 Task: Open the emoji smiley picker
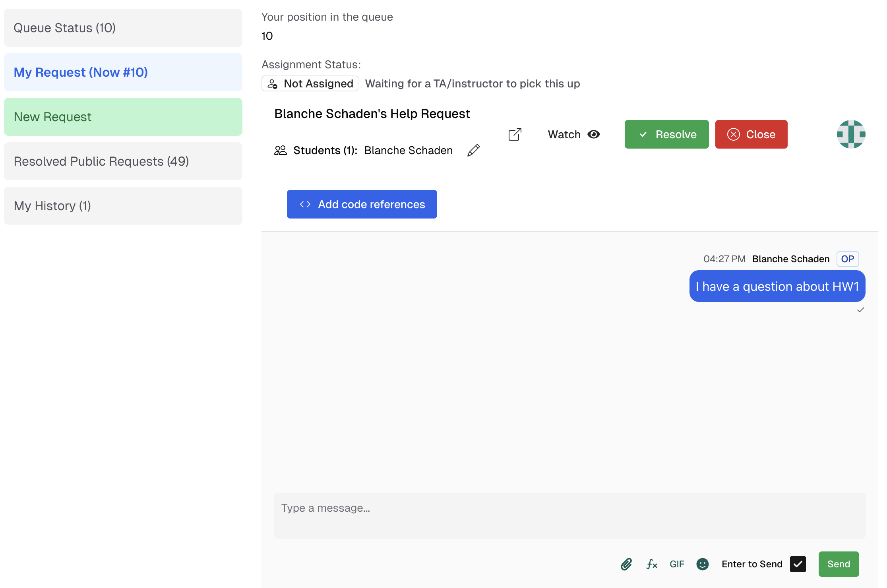click(702, 564)
